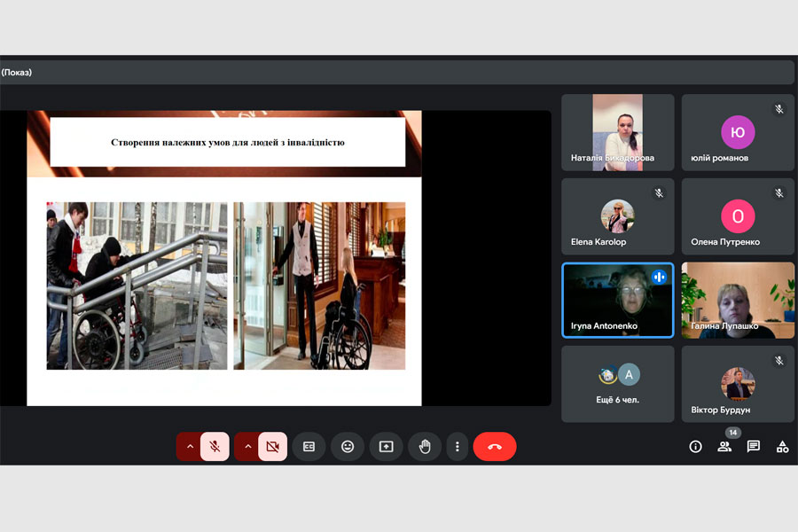The height and width of the screenshot is (532, 798).
Task: Toggle the camera off button
Action: tap(273, 447)
